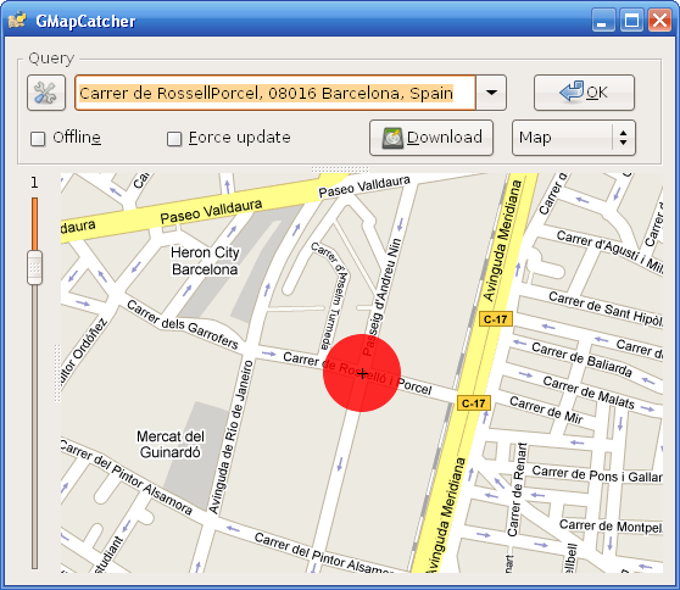This screenshot has height=590, width=680.
Task: Close the GMapCatcher window
Action: pos(660,20)
